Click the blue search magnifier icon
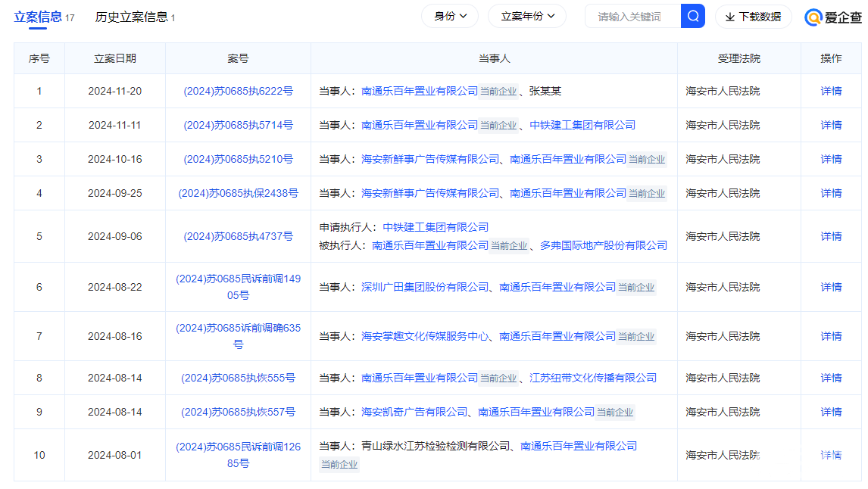Viewport: 868px width, 489px height. [x=693, y=16]
